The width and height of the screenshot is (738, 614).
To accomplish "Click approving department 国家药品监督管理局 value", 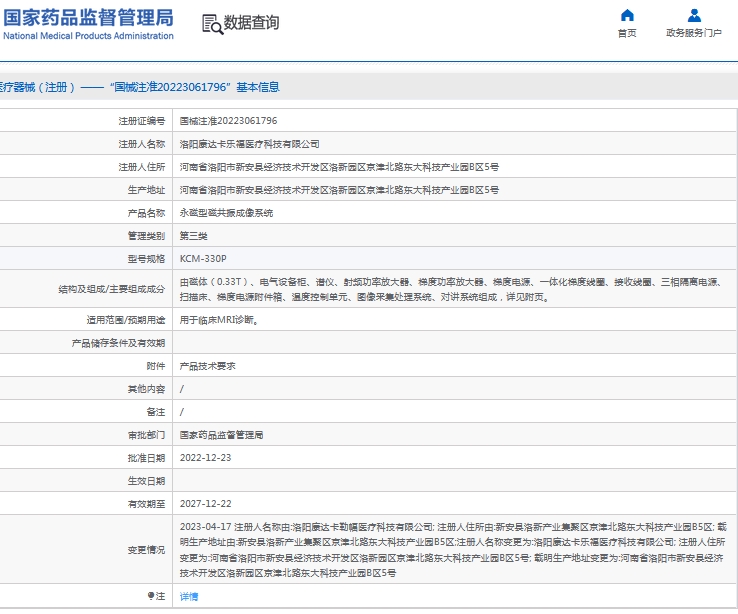I will [221, 435].
